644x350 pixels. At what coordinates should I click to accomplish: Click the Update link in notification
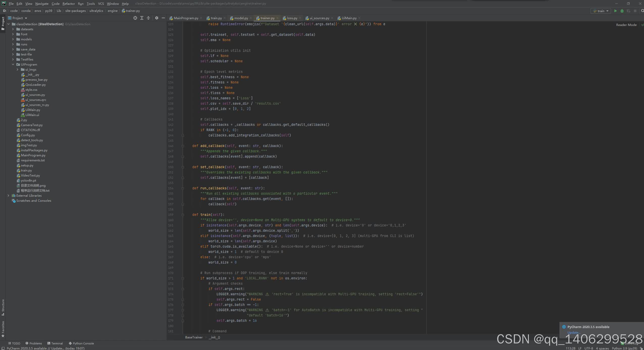[574, 332]
